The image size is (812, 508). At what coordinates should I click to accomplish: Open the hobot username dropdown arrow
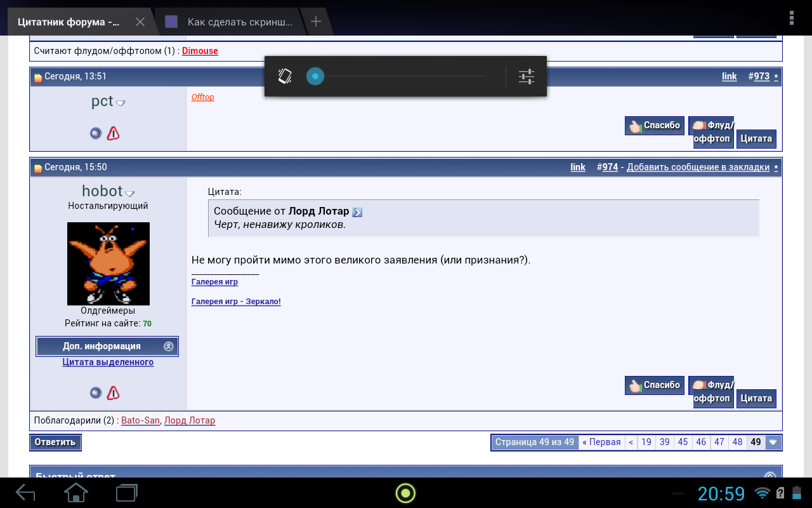(130, 193)
